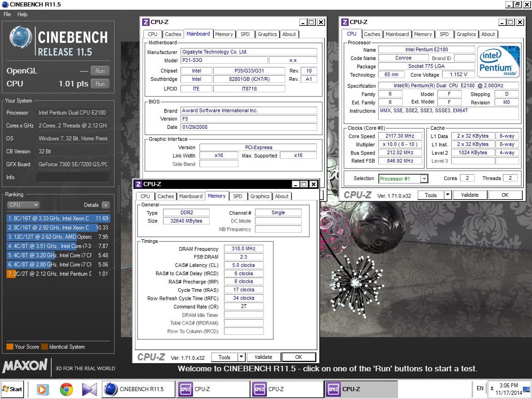Click the CINEBENCH globe logo
Screen dimensions: 532x399
pos(20,37)
